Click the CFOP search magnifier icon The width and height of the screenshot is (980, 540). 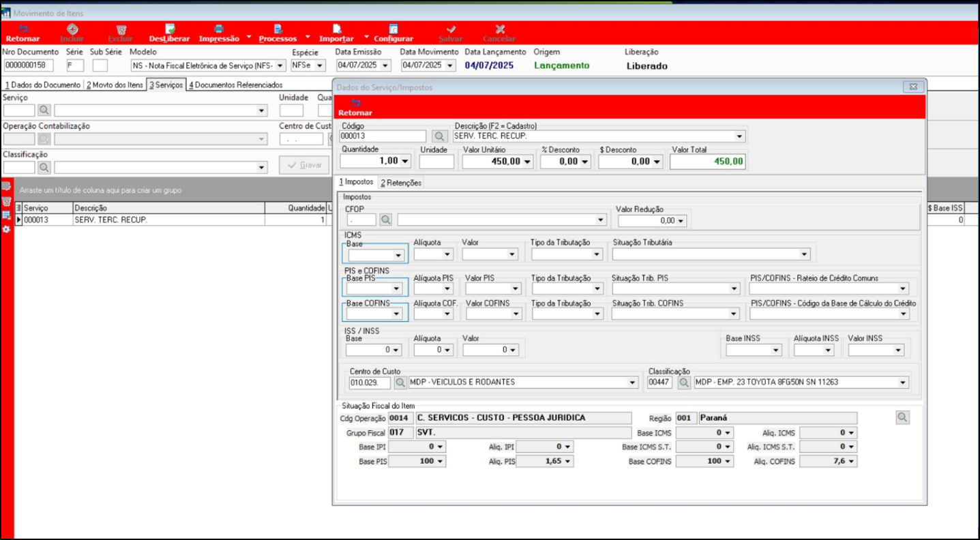click(x=386, y=220)
